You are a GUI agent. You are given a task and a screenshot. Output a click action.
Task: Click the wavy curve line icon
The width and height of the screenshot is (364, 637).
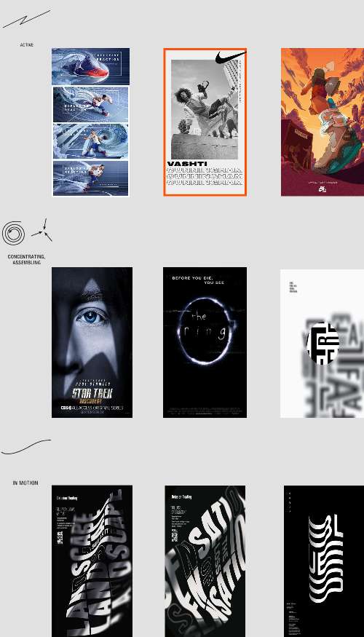(x=26, y=446)
